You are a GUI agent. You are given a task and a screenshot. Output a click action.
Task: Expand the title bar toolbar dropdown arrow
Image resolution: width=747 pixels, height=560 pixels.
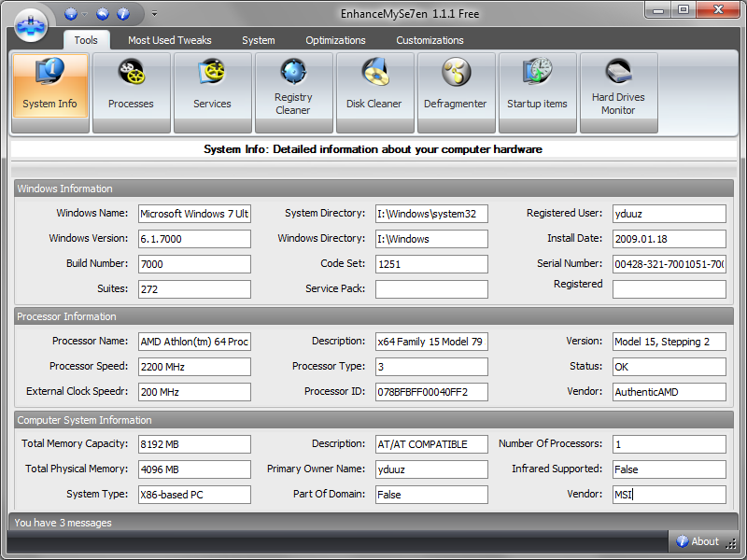point(154,13)
